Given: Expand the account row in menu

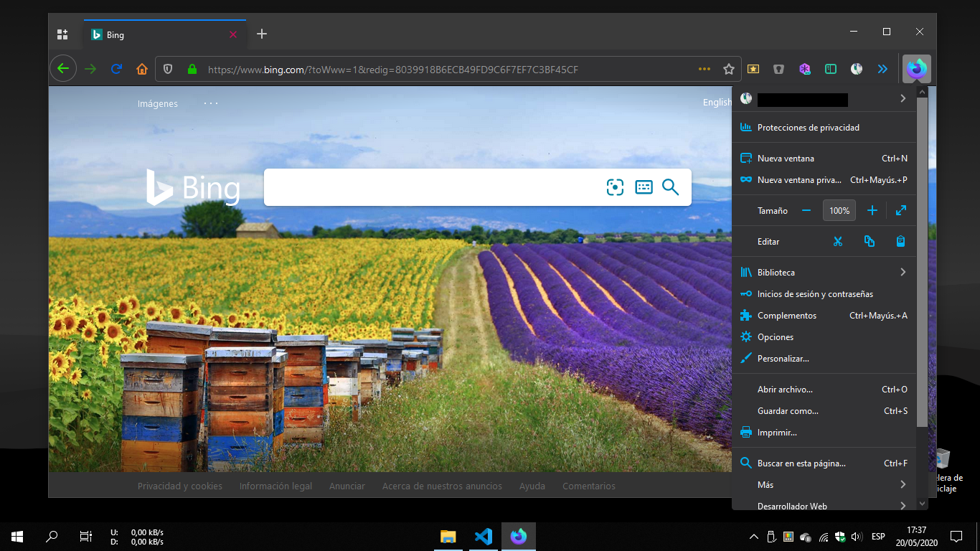Looking at the screenshot, I should [x=824, y=99].
